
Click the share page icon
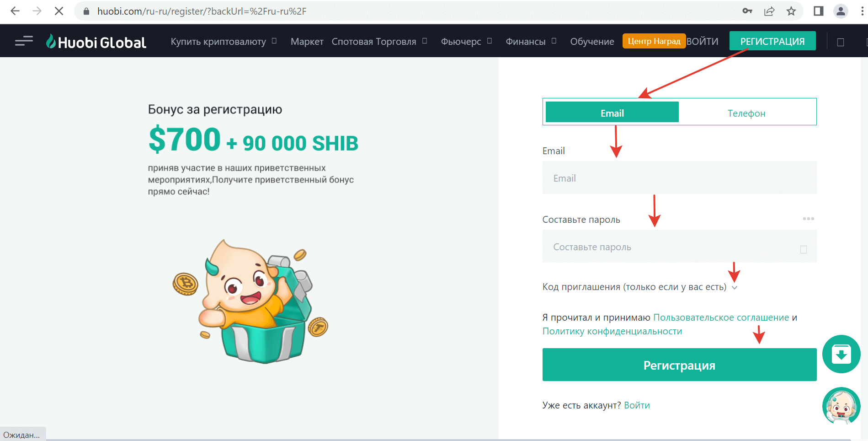(x=769, y=11)
